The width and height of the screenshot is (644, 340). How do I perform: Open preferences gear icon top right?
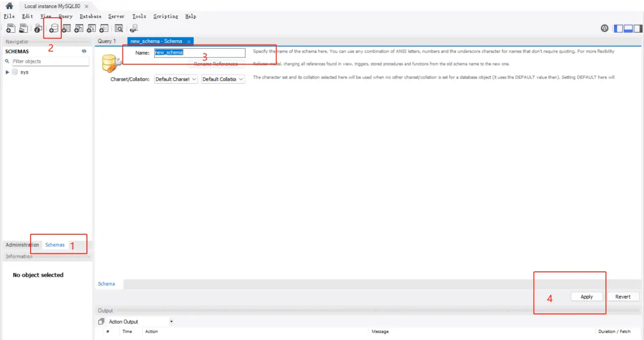[x=605, y=28]
